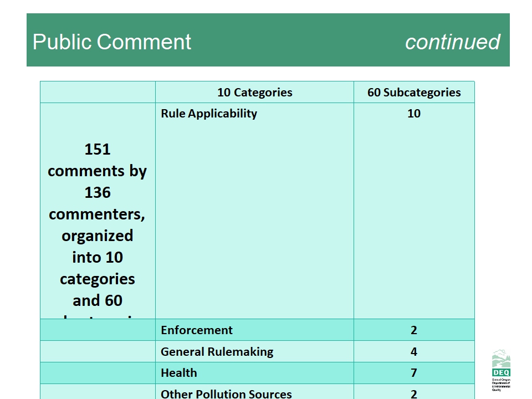
Task: Click the value 7 in the Health row
Action: [414, 373]
